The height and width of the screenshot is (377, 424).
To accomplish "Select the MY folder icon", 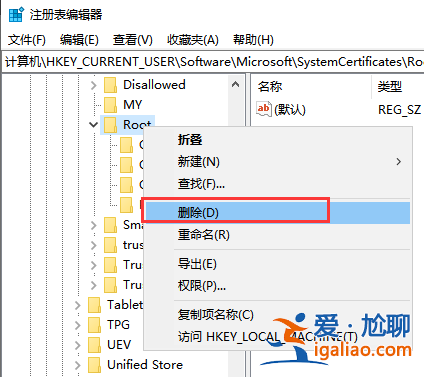I will (110, 105).
